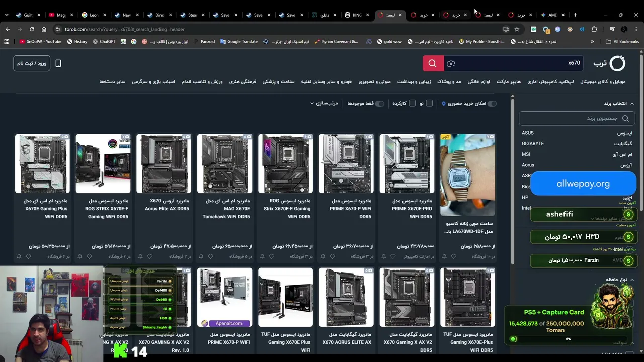Open the Chrome profile avatar
Viewport: 644px width, 362px height.
coord(624,29)
